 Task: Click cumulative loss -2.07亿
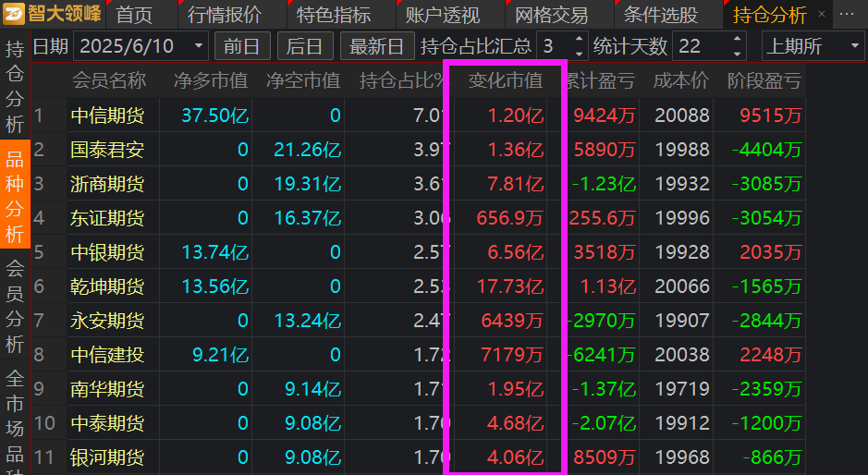pyautogui.click(x=604, y=423)
